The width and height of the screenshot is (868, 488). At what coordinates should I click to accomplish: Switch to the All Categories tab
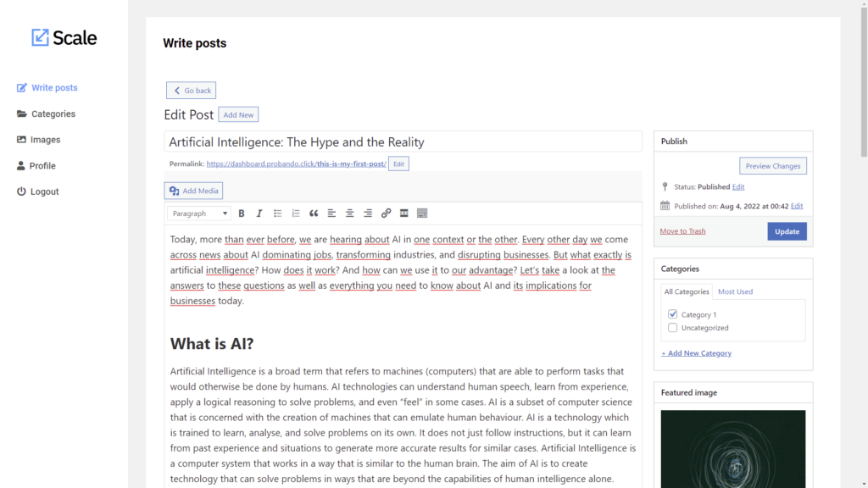[x=686, y=291]
